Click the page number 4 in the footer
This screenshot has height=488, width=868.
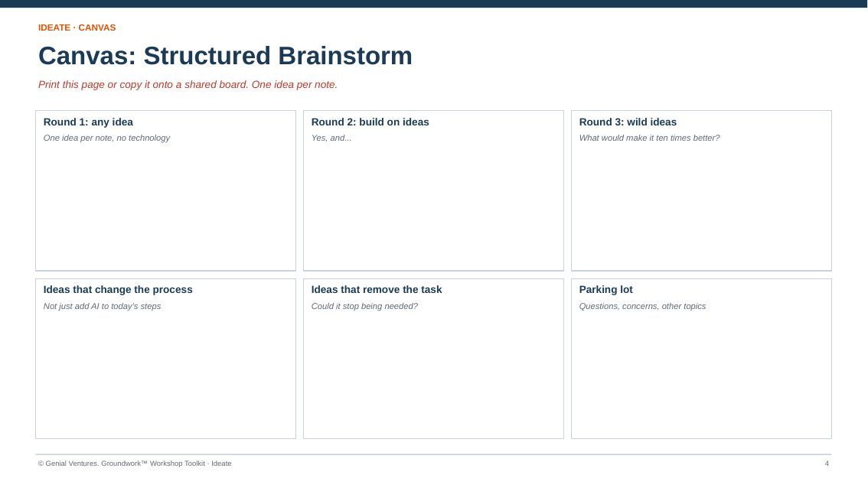coord(827,464)
